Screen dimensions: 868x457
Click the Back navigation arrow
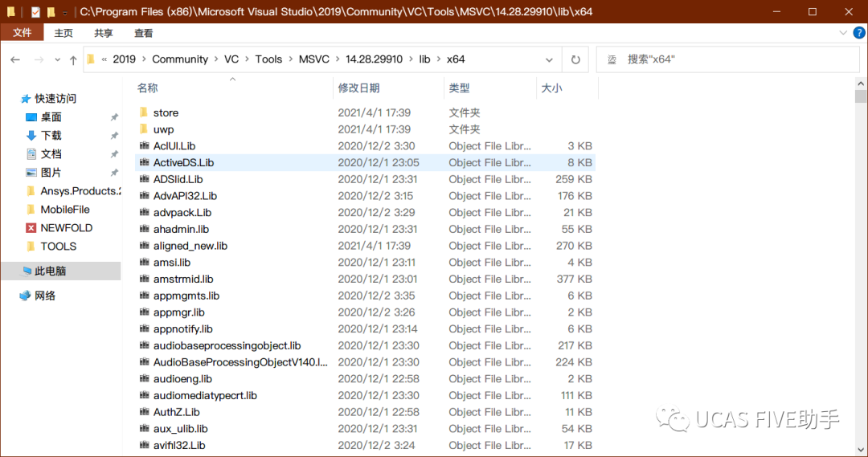(15, 59)
